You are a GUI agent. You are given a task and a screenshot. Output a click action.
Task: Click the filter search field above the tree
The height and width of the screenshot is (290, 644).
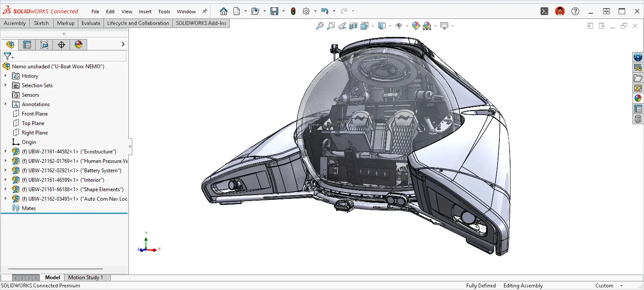click(64, 56)
